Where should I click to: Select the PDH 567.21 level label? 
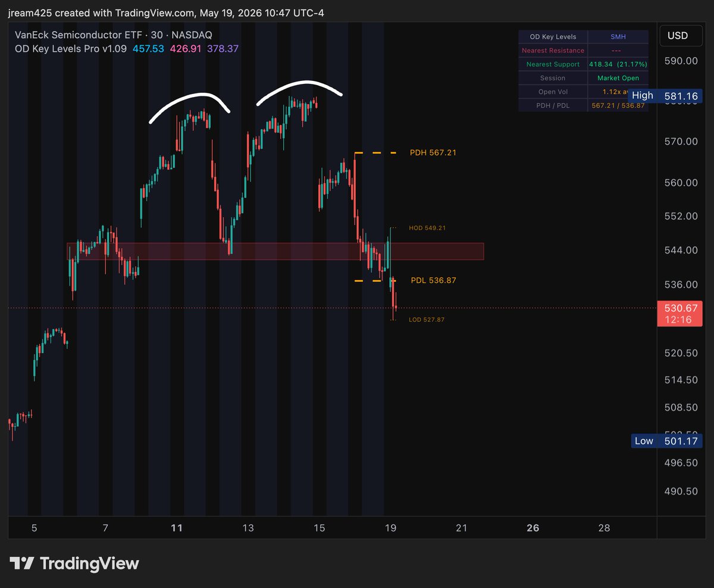(433, 153)
